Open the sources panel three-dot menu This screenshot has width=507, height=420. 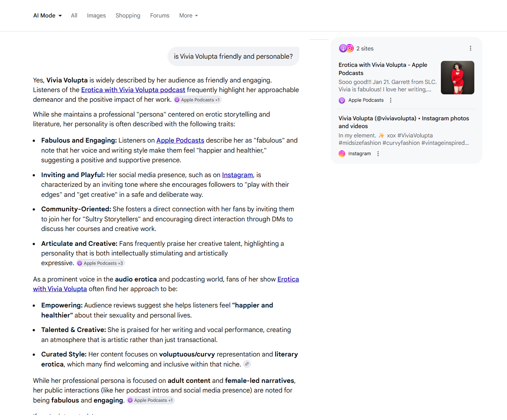pyautogui.click(x=470, y=48)
